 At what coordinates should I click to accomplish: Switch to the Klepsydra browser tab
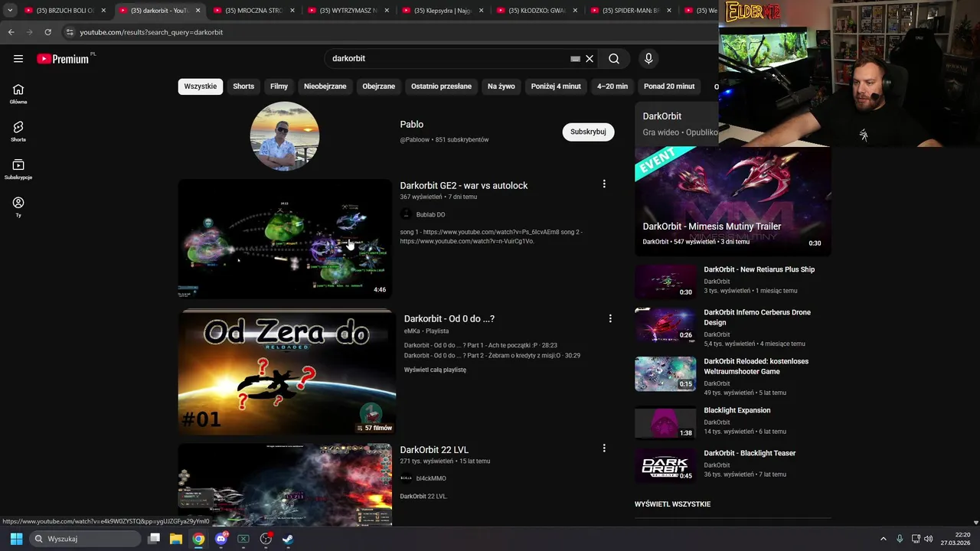tap(443, 11)
